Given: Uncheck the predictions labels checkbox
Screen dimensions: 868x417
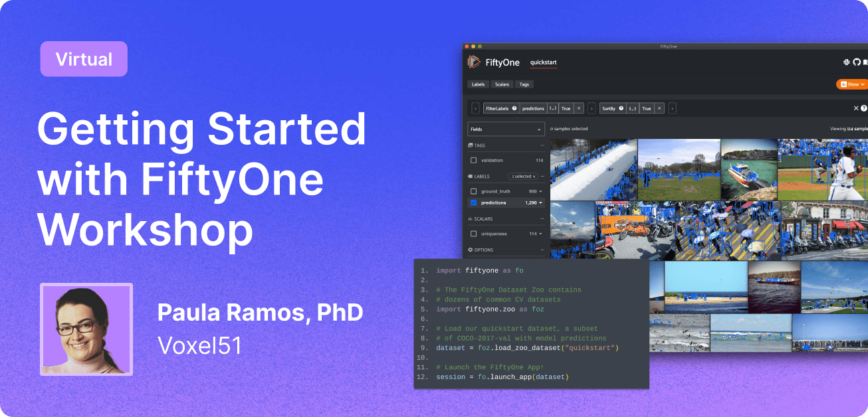Looking at the screenshot, I should pyautogui.click(x=473, y=203).
